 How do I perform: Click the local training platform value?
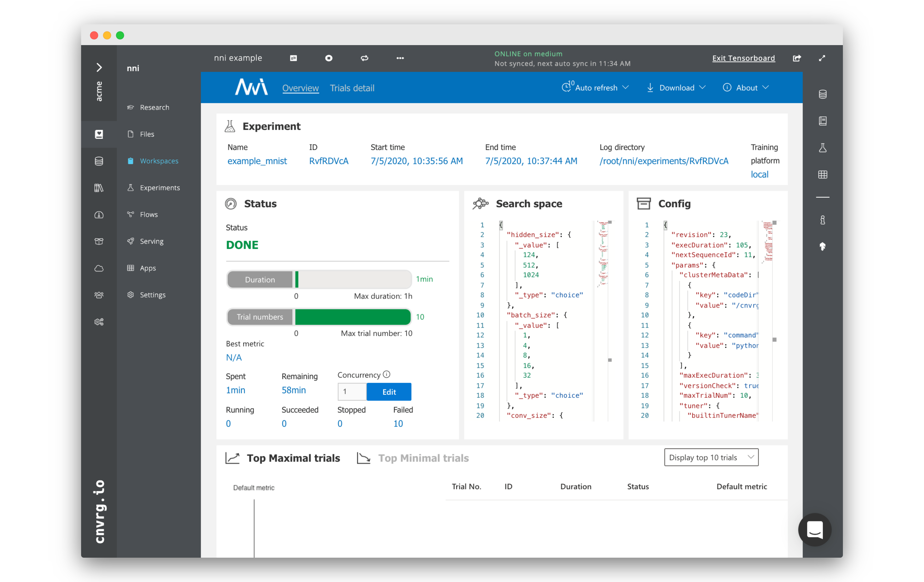click(x=760, y=175)
